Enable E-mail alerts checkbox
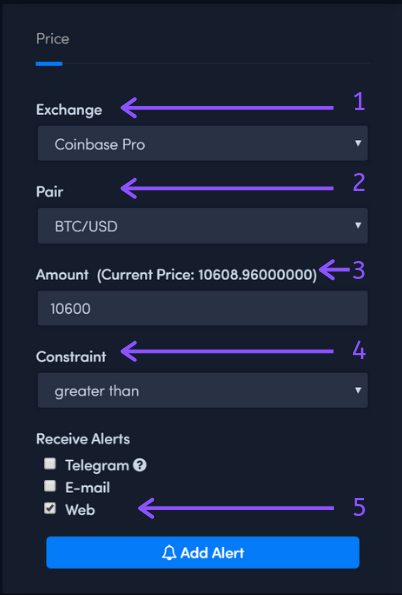 [50, 486]
